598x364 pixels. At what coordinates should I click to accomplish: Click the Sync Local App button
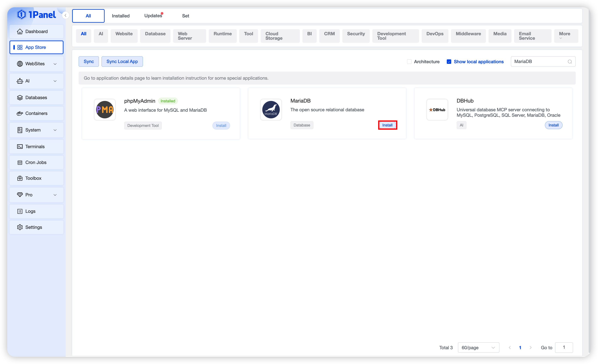[122, 62]
